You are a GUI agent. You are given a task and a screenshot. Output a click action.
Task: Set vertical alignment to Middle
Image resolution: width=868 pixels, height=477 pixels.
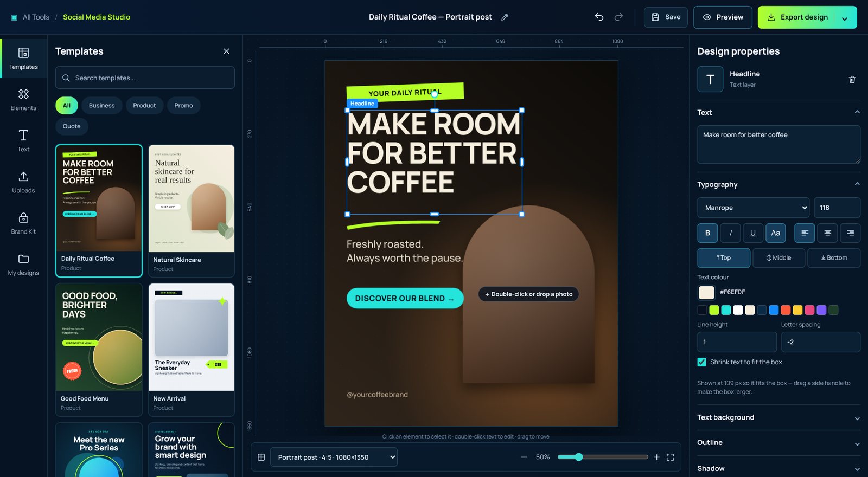[778, 258]
